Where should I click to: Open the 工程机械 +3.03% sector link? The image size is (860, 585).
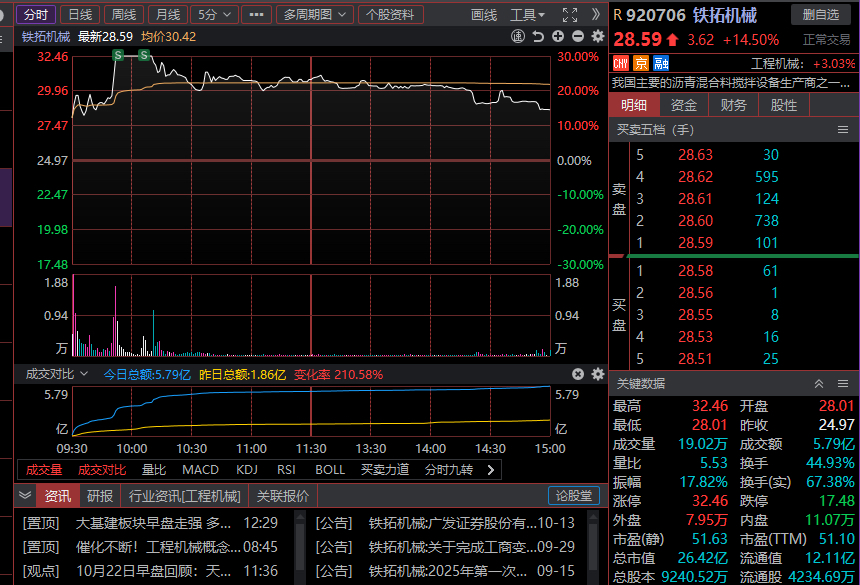(x=802, y=64)
